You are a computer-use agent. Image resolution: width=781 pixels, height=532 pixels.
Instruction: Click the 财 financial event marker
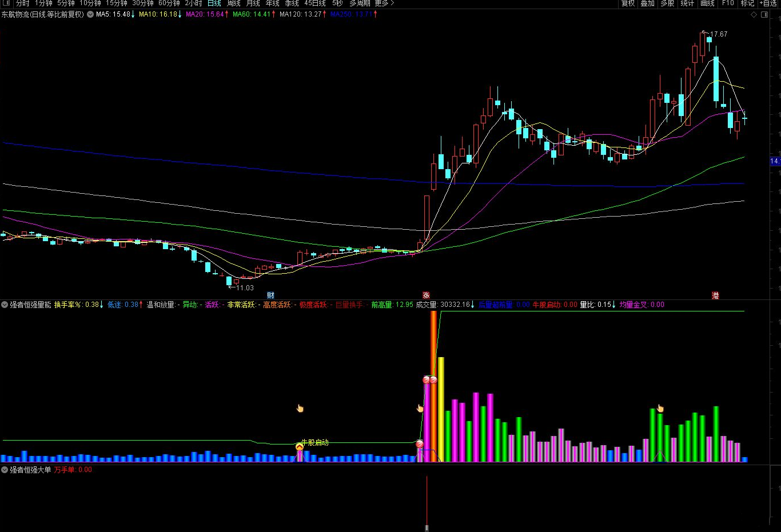[270, 295]
